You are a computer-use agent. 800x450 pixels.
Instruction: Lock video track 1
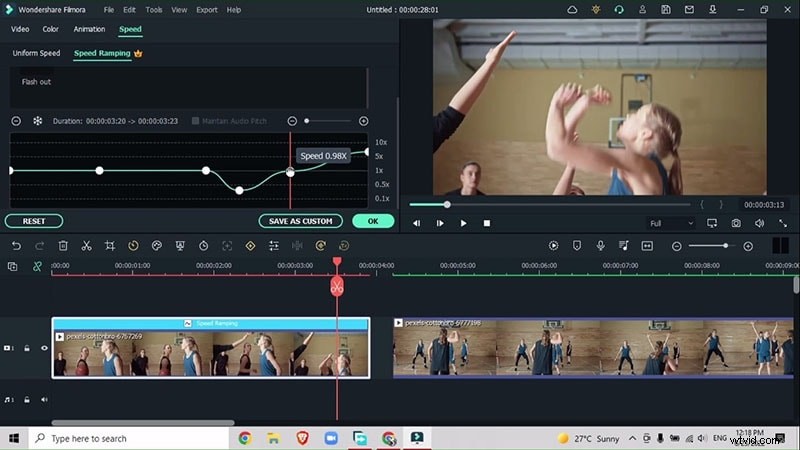(x=27, y=348)
